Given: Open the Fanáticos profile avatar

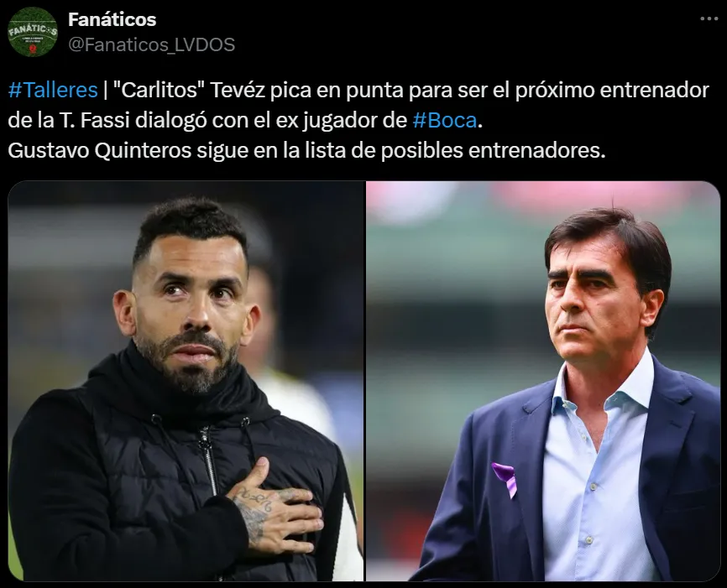Looking at the screenshot, I should [x=33, y=32].
